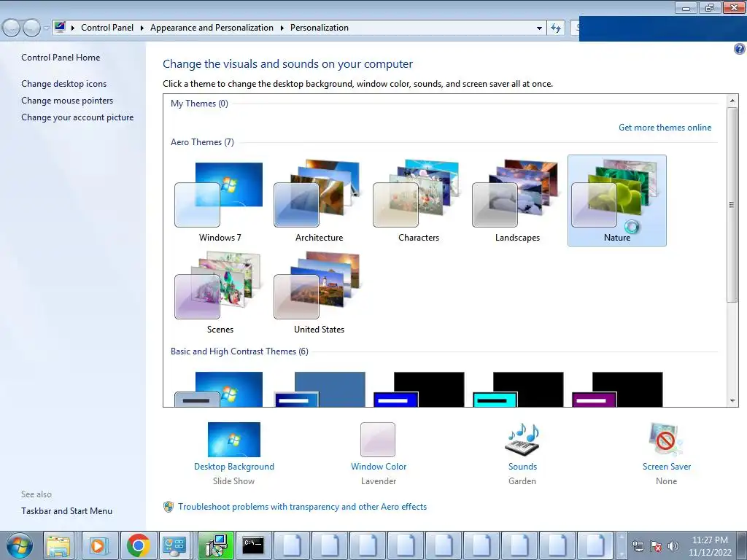Open Change your account picture
The height and width of the screenshot is (560, 747).
pos(77,117)
